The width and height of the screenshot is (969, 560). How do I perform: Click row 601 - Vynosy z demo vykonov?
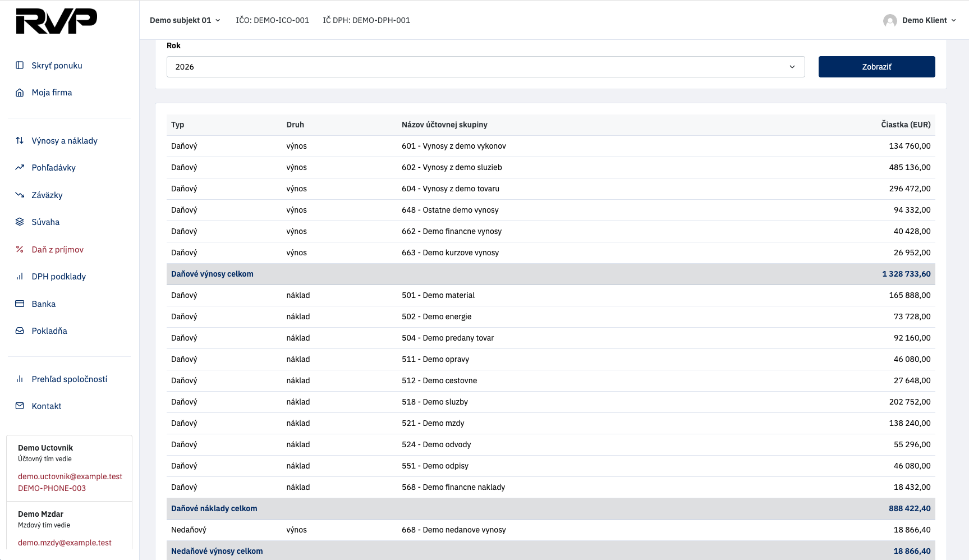pyautogui.click(x=551, y=146)
